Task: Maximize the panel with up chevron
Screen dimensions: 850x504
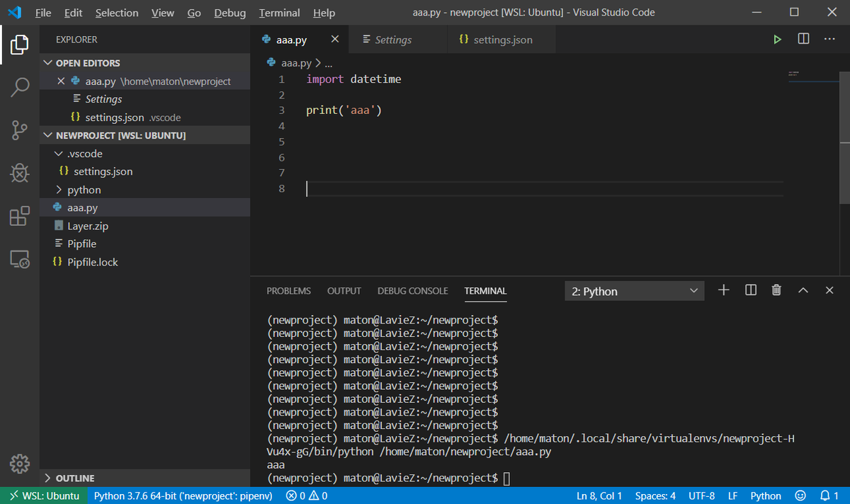Action: (x=803, y=290)
